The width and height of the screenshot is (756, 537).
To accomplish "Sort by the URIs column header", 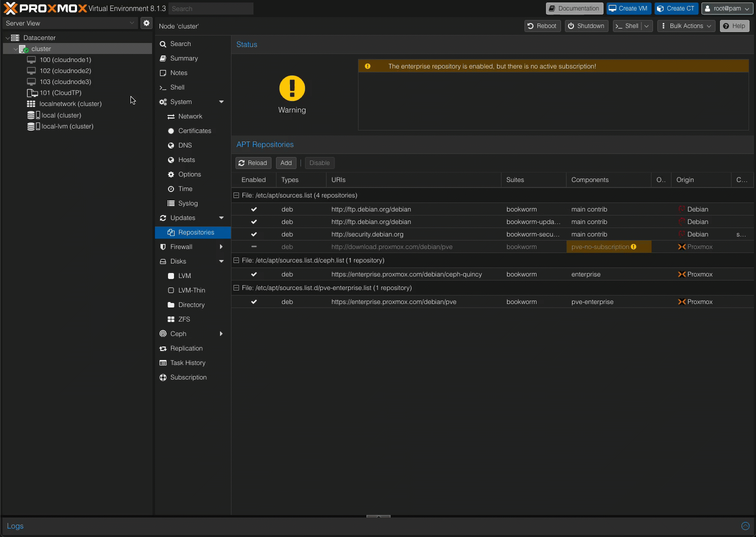I will pos(413,180).
